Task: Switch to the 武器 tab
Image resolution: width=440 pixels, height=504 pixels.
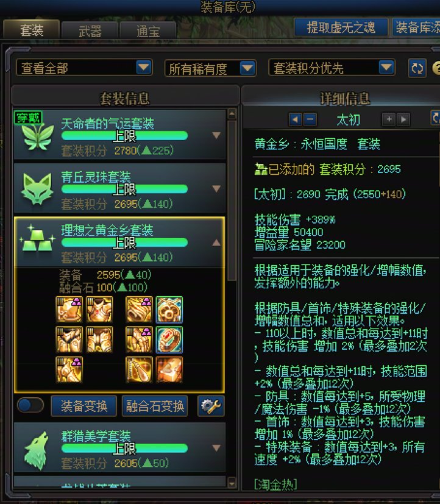Action: point(90,31)
